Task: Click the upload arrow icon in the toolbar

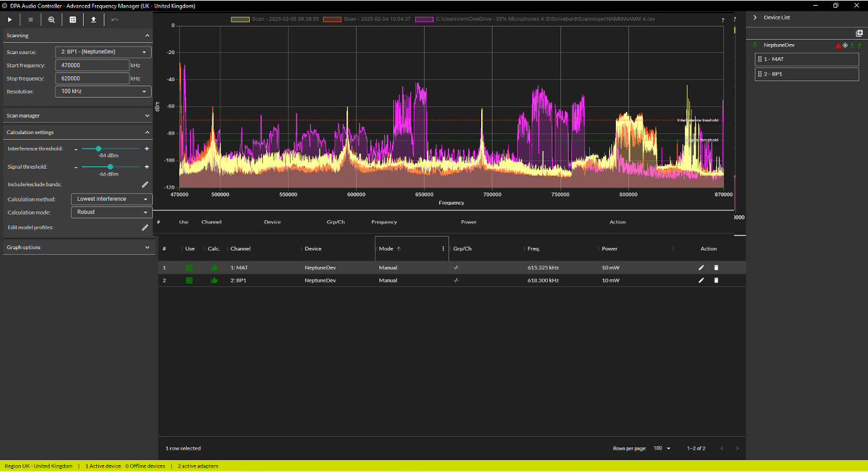Action: (94, 20)
